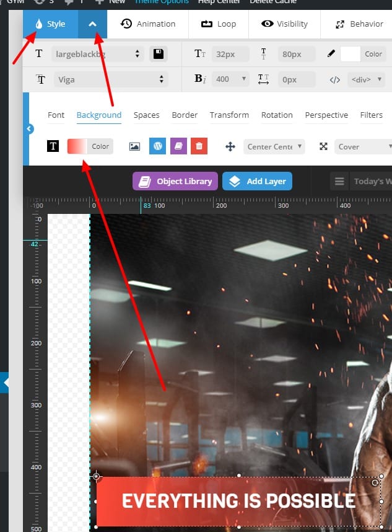Click the white font color swatch
The image size is (392, 532).
click(351, 54)
